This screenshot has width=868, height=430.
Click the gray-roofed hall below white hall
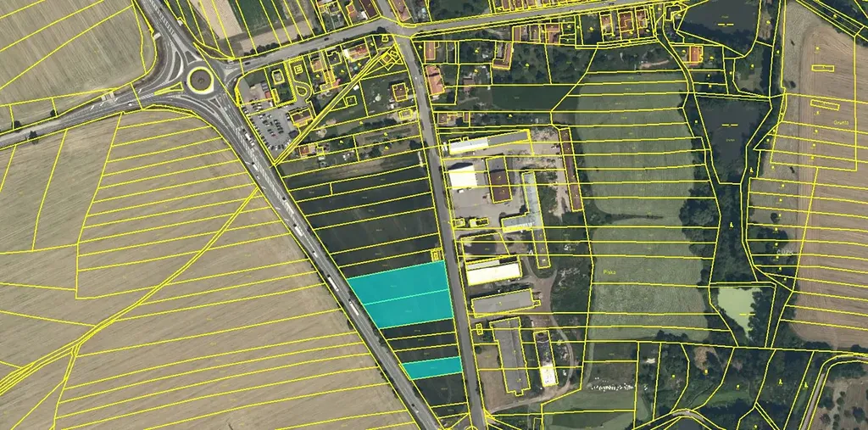pyautogui.click(x=502, y=301)
